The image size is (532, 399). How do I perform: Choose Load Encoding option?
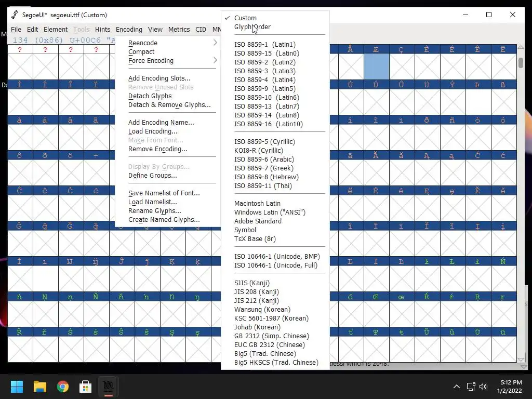tap(153, 131)
